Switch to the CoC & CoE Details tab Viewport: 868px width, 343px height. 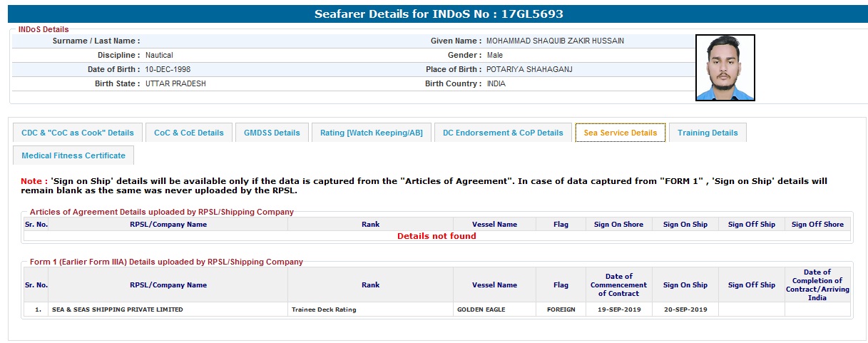tap(188, 133)
